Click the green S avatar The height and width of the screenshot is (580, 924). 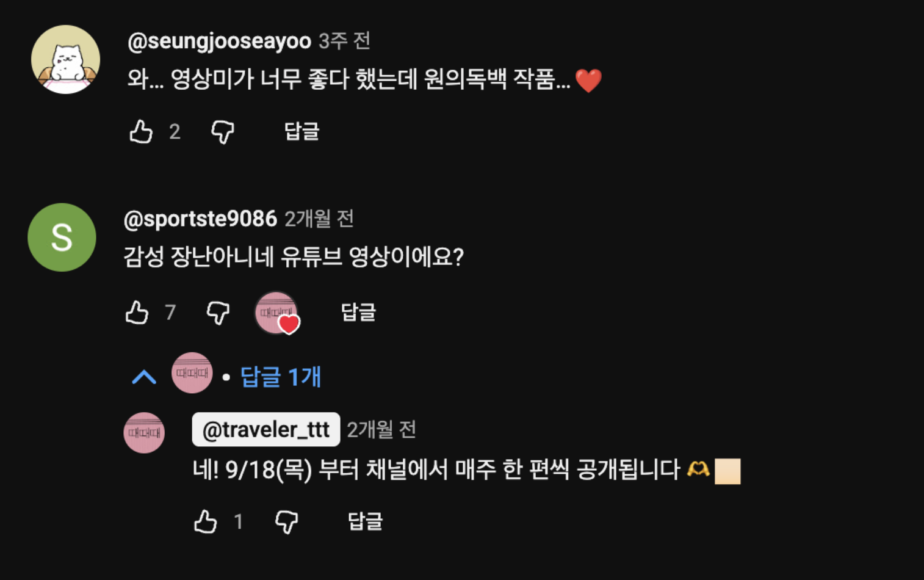coord(62,237)
